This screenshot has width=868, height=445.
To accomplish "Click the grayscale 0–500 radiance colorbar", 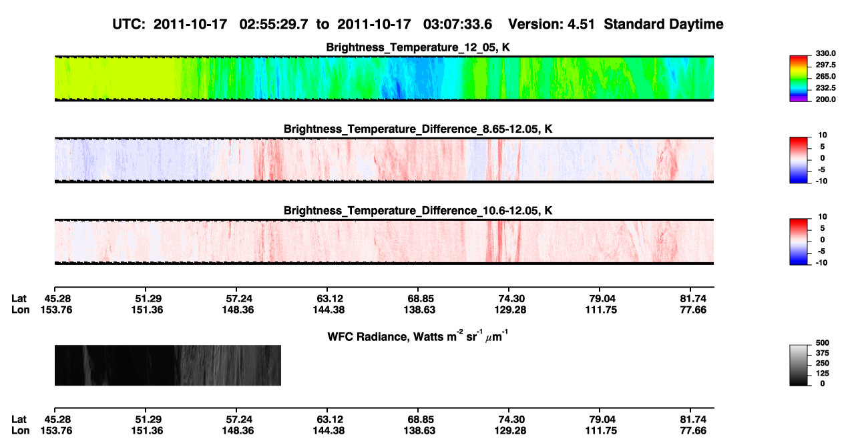I will [x=800, y=365].
